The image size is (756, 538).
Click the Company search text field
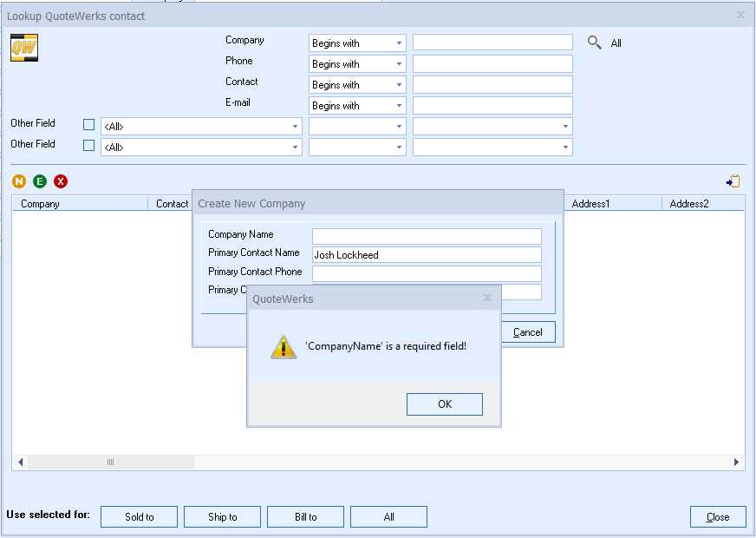tap(492, 43)
